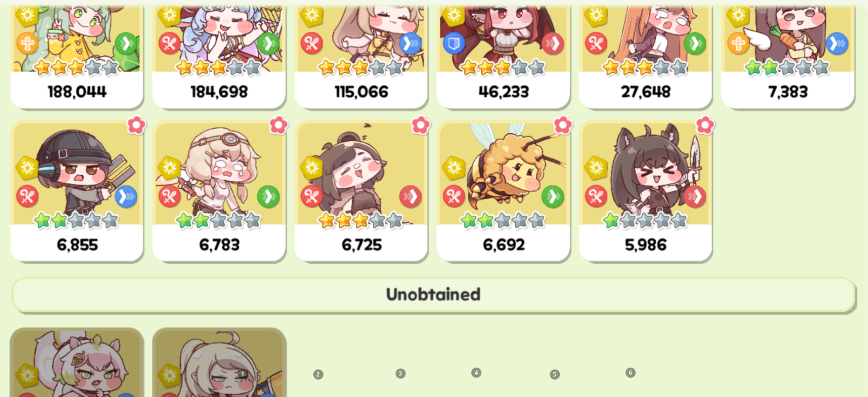Open the helmeted soldier card with 6,855 power
This screenshot has height=397, width=868.
click(x=77, y=191)
